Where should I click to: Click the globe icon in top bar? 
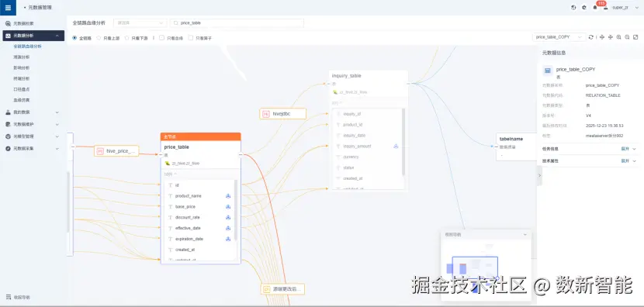(x=573, y=8)
